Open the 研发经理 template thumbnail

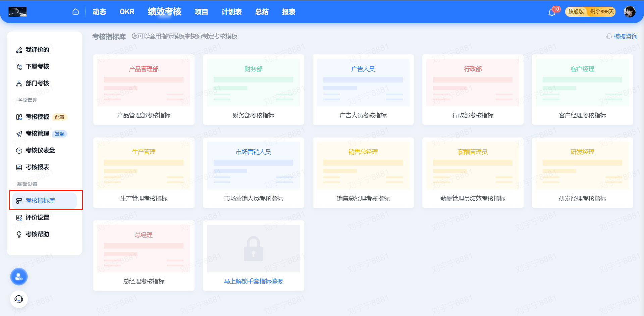click(582, 165)
